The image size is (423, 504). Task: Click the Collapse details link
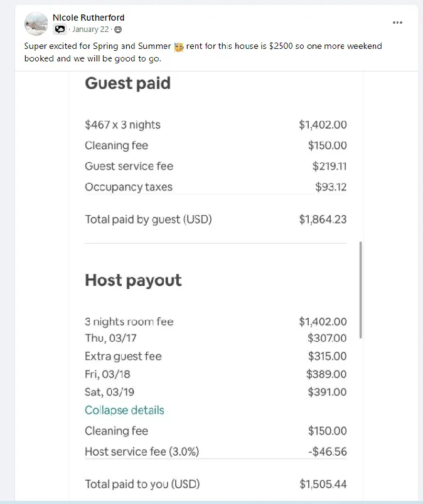(x=124, y=410)
